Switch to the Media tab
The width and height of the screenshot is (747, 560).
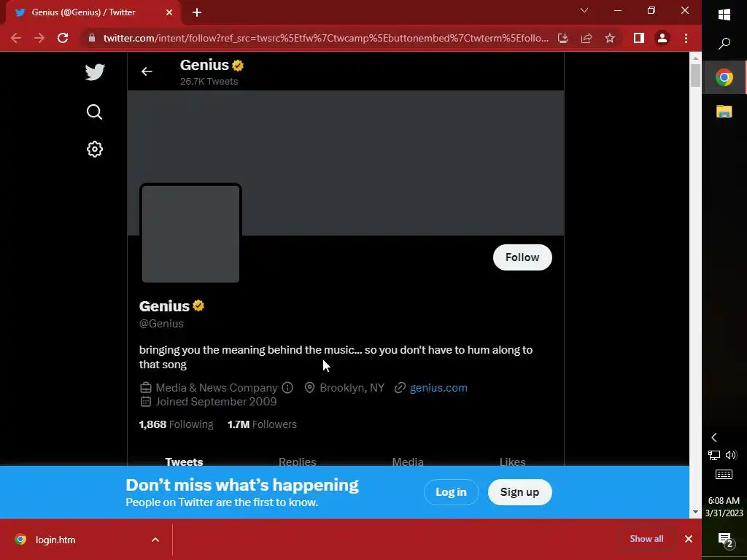(x=408, y=462)
